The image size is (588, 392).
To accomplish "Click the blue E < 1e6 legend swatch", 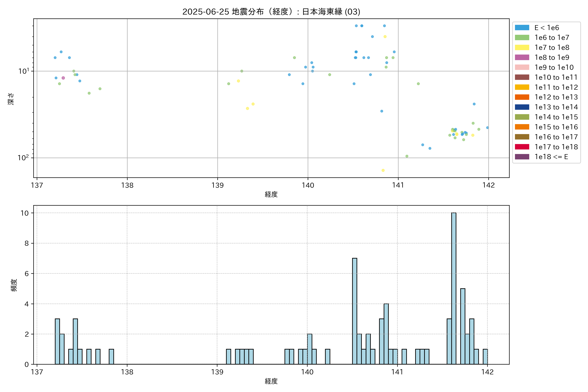I will [522, 27].
